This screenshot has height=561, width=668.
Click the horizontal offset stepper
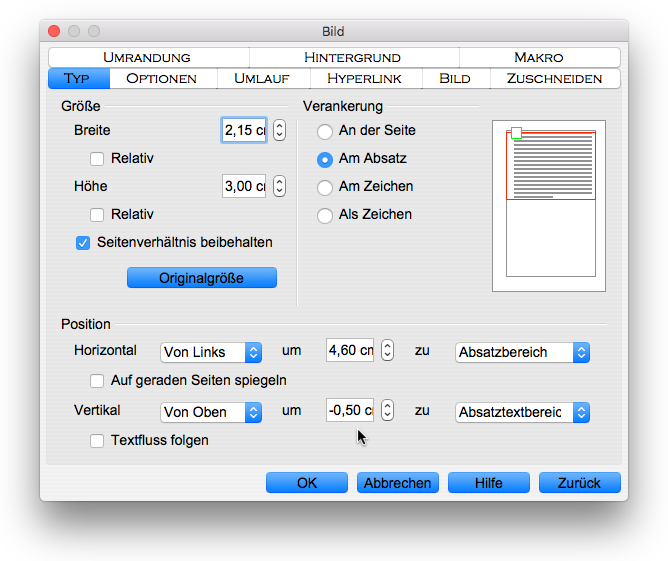387,350
